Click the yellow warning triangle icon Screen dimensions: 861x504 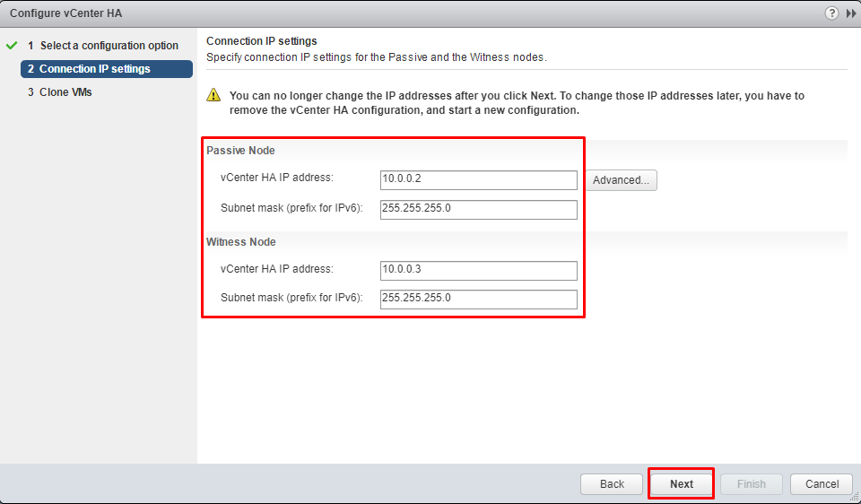(x=213, y=95)
